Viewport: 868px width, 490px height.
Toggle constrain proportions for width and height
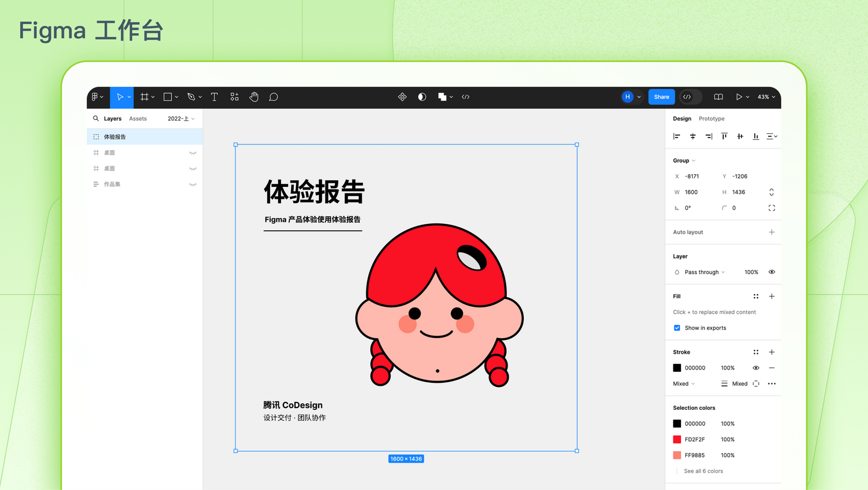771,192
